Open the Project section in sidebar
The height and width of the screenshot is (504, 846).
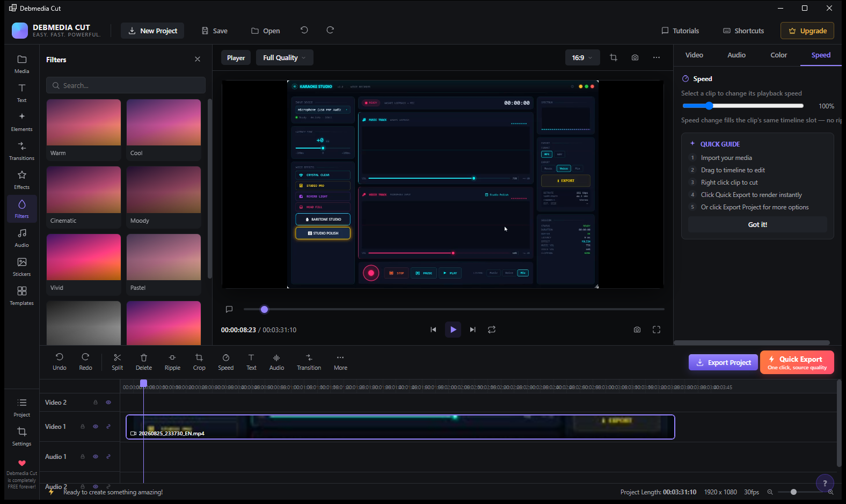[21, 407]
